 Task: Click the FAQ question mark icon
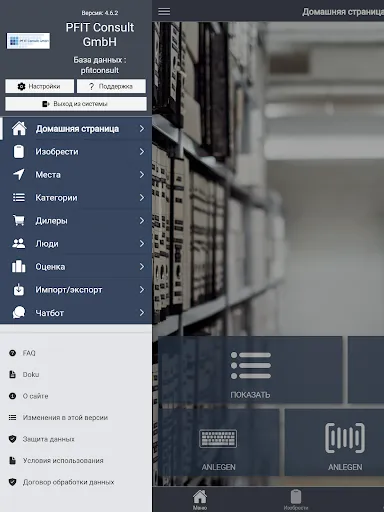coord(12,353)
